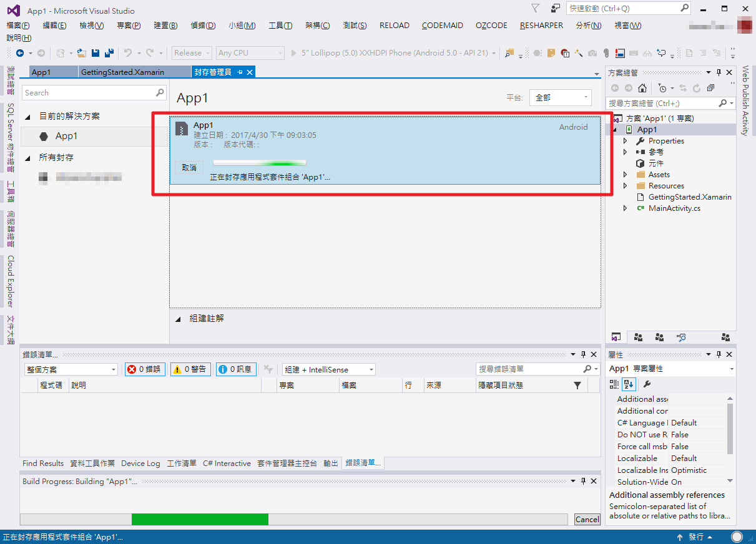Image resolution: width=756 pixels, height=544 pixels.
Task: Open the 工具(T) tools menu
Action: point(280,26)
